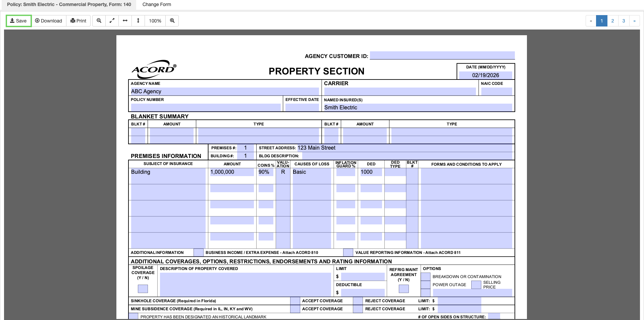
Task: Click the Agency Name field with ABC Agency
Action: coord(225,91)
